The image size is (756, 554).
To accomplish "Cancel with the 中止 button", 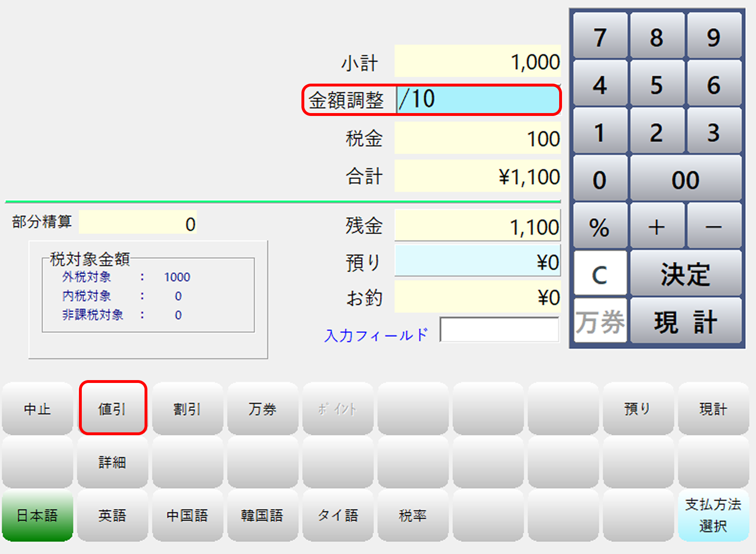I will tap(38, 409).
